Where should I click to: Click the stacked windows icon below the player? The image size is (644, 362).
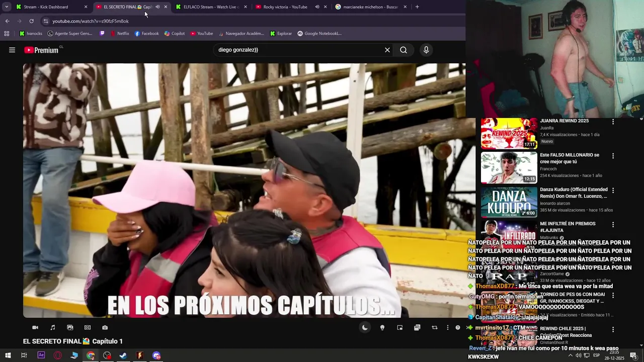417,328
